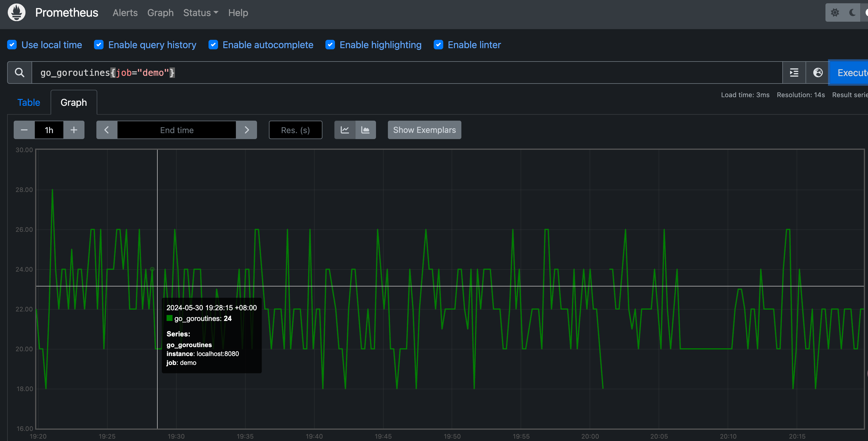
Task: Open the Alerts page
Action: coord(125,13)
